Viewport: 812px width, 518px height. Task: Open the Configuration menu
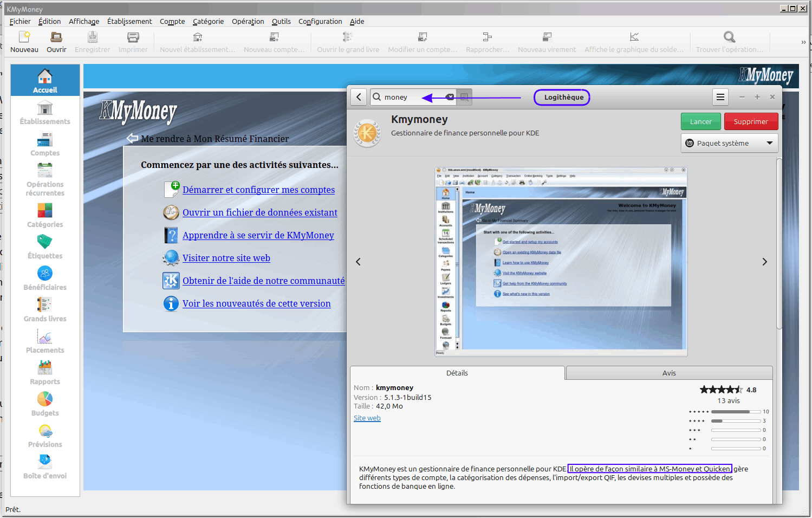pyautogui.click(x=320, y=22)
